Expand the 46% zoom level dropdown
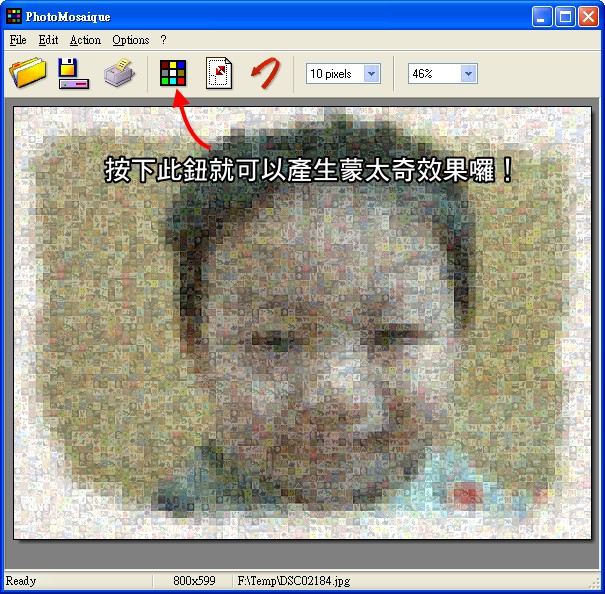Image resolution: width=605 pixels, height=594 pixels. (468, 73)
